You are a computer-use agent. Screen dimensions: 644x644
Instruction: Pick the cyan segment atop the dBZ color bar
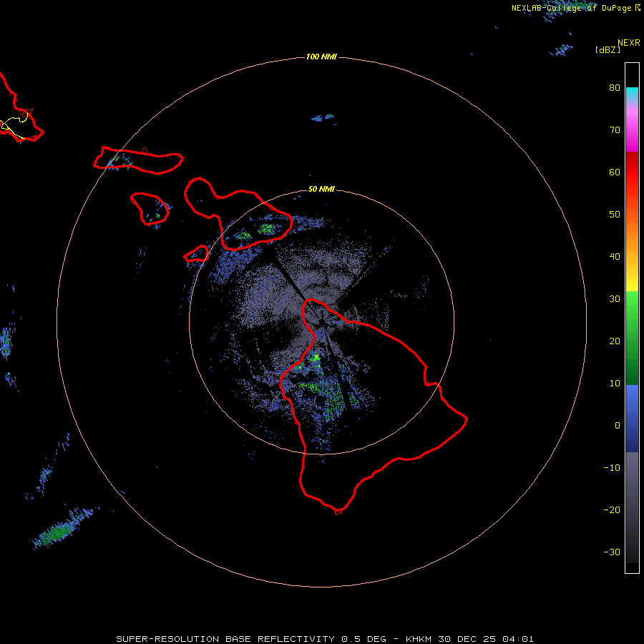632,94
